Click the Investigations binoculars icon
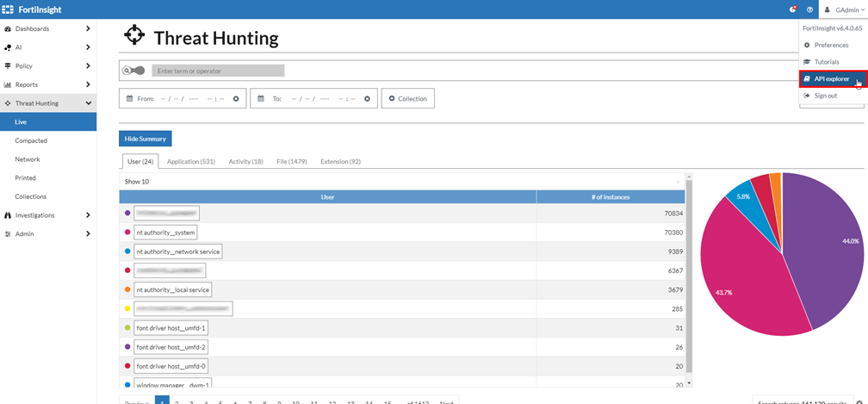 pyautogui.click(x=8, y=215)
